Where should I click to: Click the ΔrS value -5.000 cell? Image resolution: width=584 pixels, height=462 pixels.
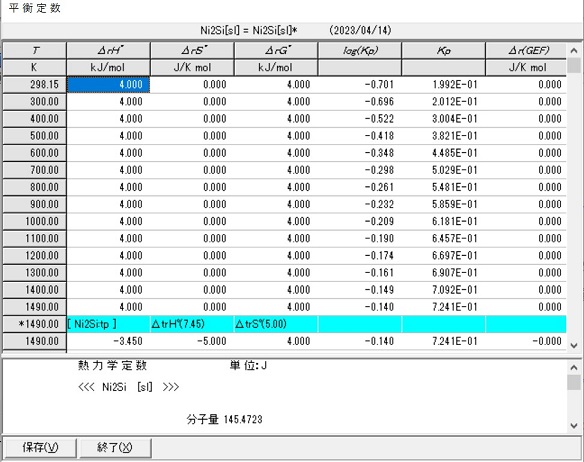(192, 341)
